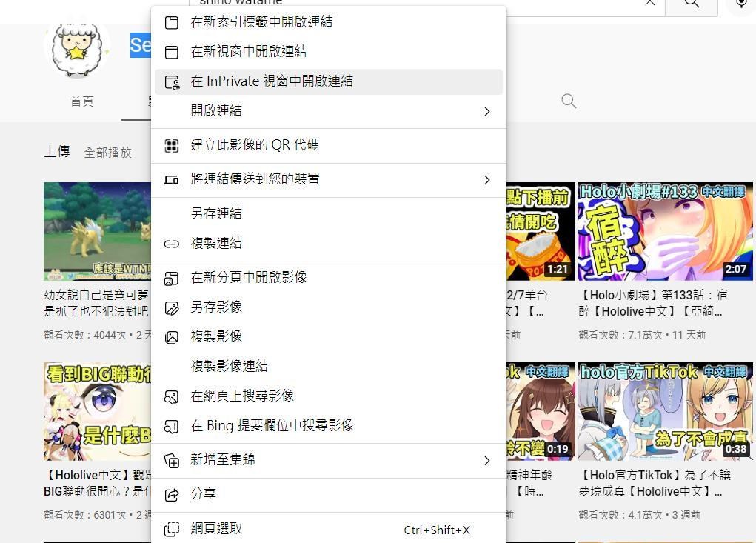Click the copy image icon beside 複製影像
Image resolution: width=756 pixels, height=543 pixels.
[172, 338]
